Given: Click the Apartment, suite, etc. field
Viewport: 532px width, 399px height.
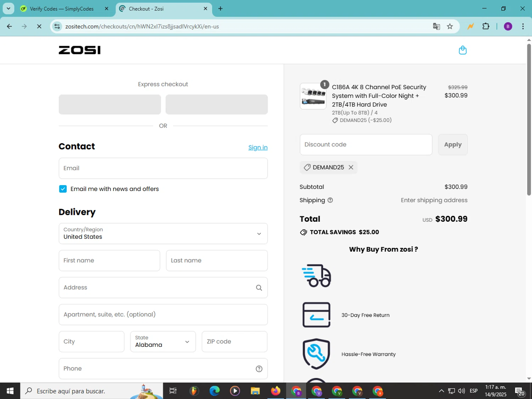Looking at the screenshot, I should pos(163,315).
